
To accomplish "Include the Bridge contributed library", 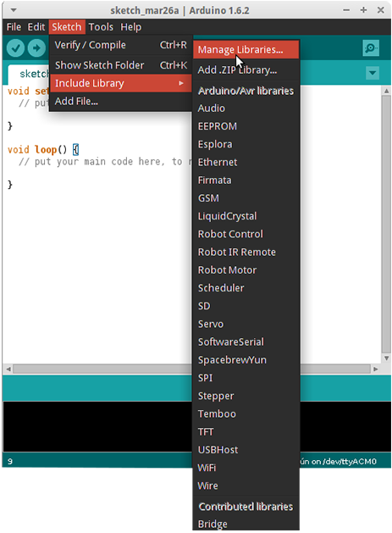I will [x=246, y=525].
